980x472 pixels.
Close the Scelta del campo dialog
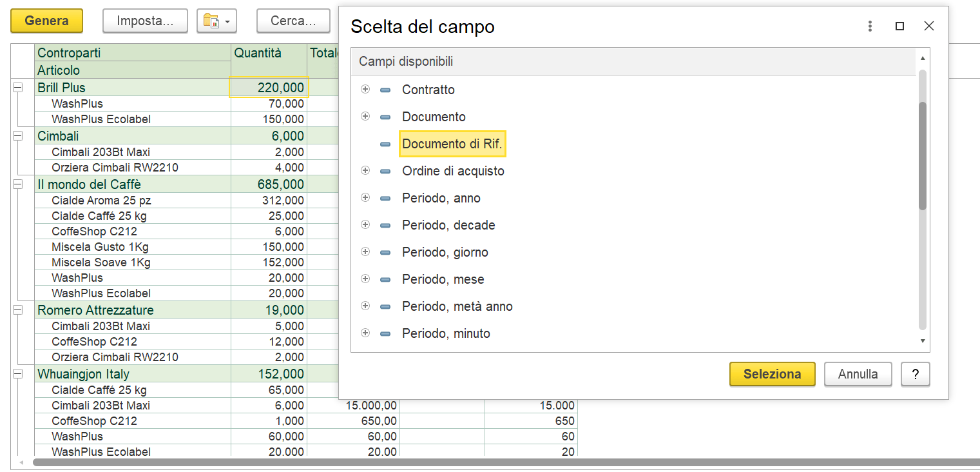click(928, 26)
